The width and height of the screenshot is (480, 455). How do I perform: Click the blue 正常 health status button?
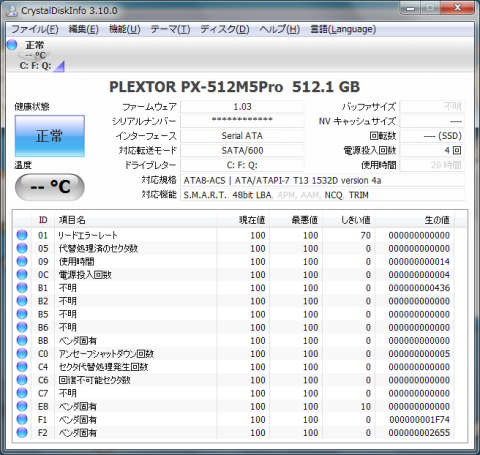50,136
